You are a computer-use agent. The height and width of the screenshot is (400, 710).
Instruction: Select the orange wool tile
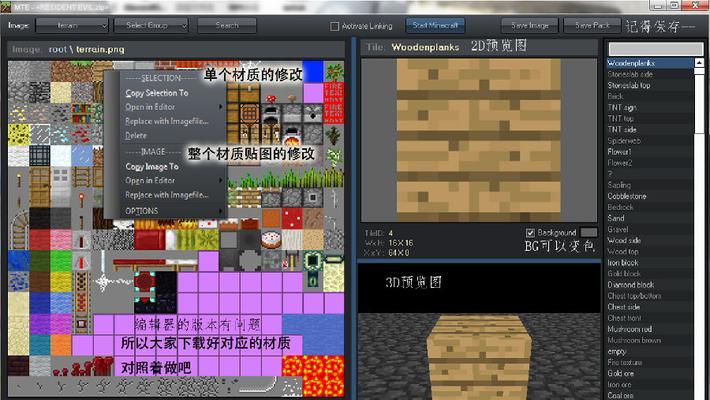point(61,344)
